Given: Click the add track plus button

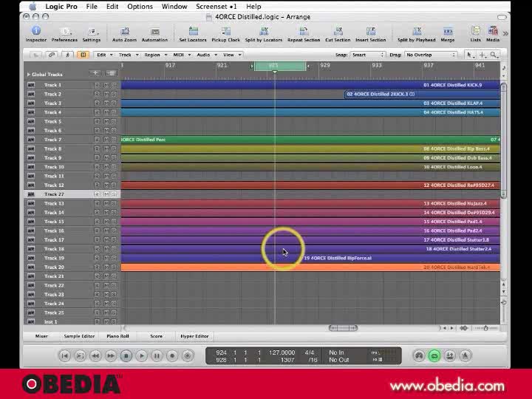Looking at the screenshot, I should click(95, 73).
